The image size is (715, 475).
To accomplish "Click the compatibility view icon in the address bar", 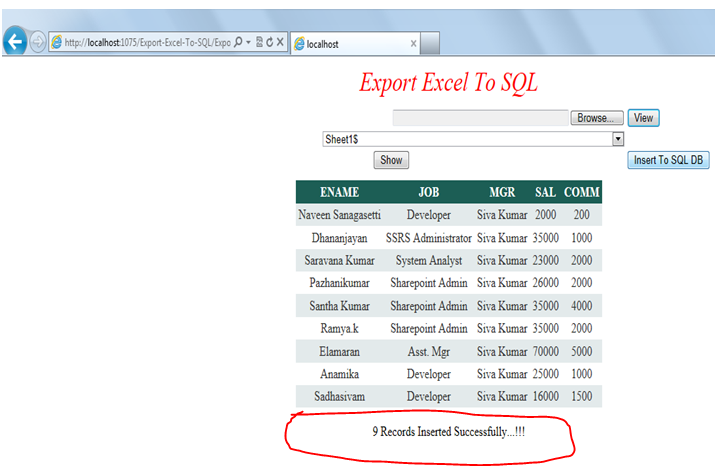I will click(259, 42).
